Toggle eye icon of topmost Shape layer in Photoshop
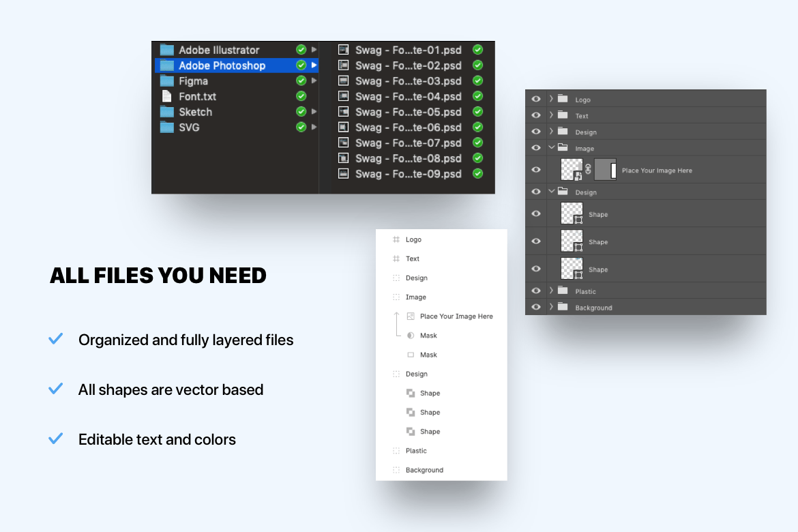The height and width of the screenshot is (532, 798). (x=536, y=213)
